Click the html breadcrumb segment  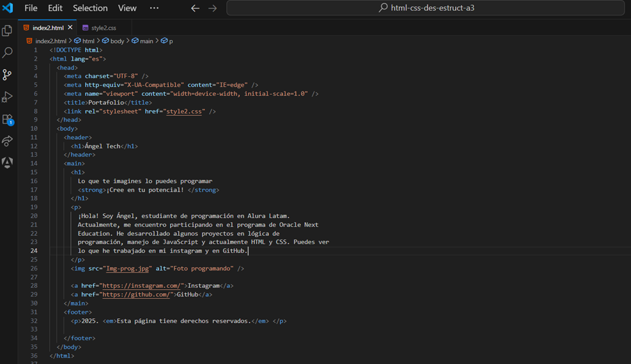pyautogui.click(x=84, y=41)
